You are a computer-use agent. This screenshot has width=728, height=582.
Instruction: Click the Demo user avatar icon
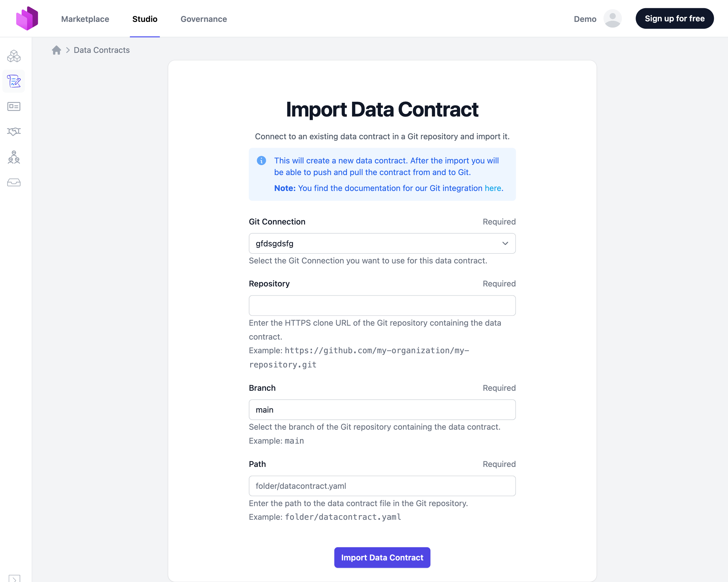[x=612, y=18]
